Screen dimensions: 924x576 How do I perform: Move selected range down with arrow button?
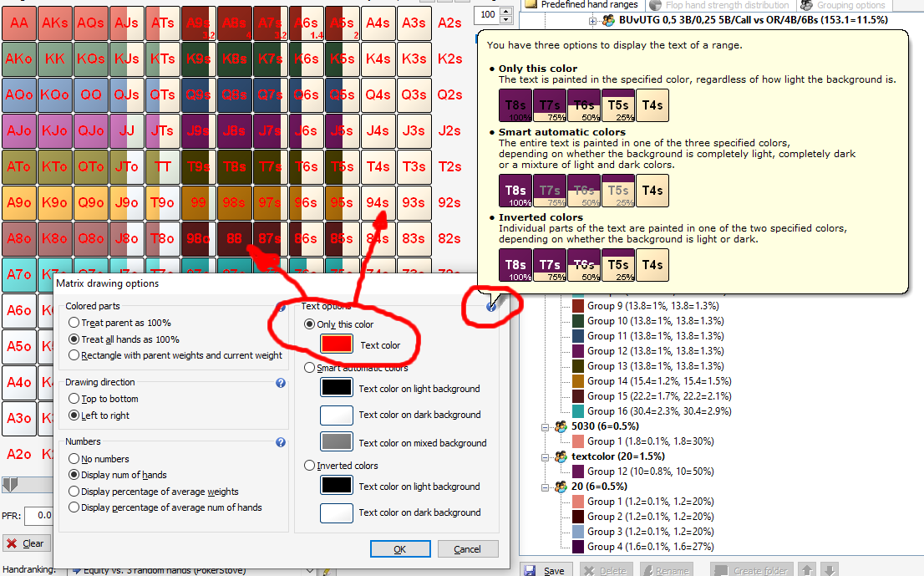click(x=830, y=569)
